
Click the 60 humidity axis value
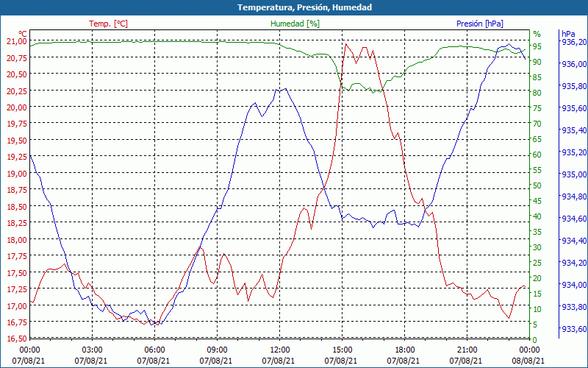pos(537,155)
